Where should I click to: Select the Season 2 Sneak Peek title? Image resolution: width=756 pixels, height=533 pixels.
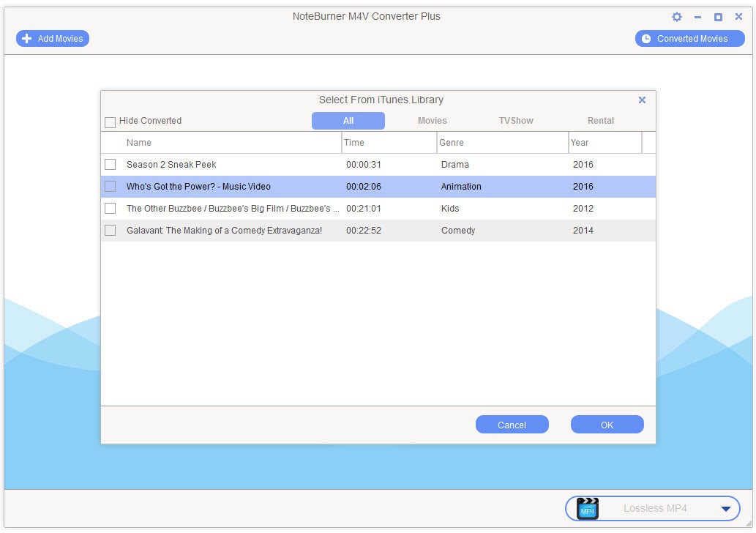pyautogui.click(x=171, y=165)
